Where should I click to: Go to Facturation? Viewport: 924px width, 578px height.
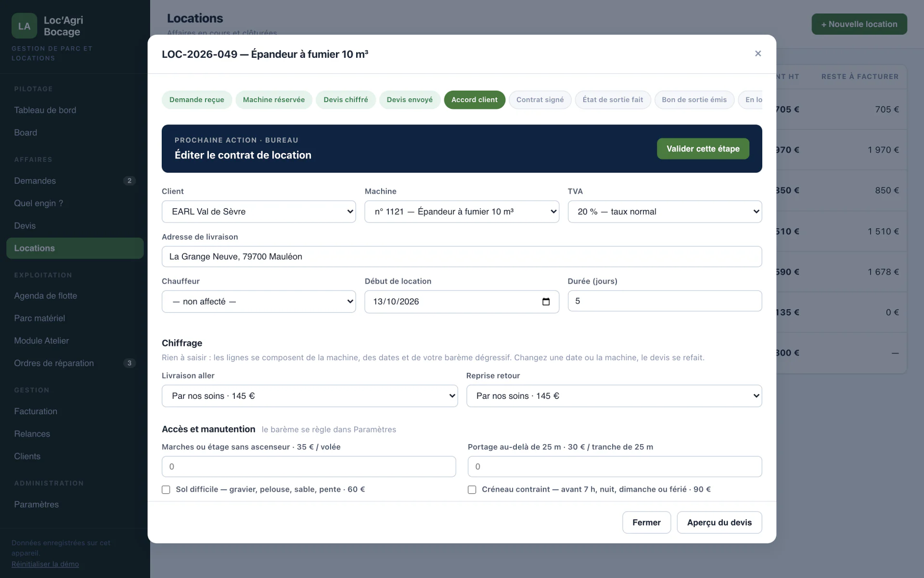(x=75, y=411)
